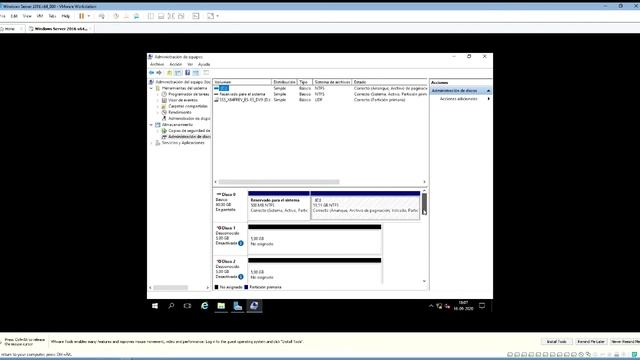Click the Rendimiento icon in the tree

(x=164, y=112)
